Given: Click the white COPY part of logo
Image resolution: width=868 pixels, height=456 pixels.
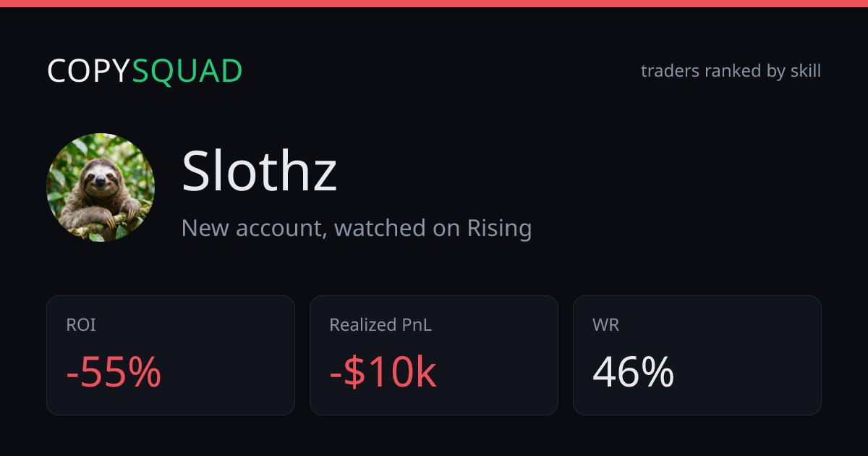Looking at the screenshot, I should (x=89, y=71).
